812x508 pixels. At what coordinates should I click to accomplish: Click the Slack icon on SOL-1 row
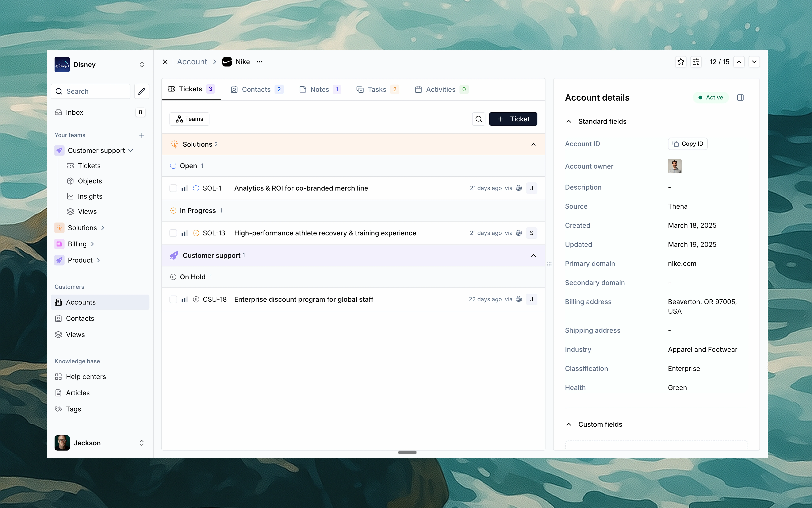[x=519, y=188]
